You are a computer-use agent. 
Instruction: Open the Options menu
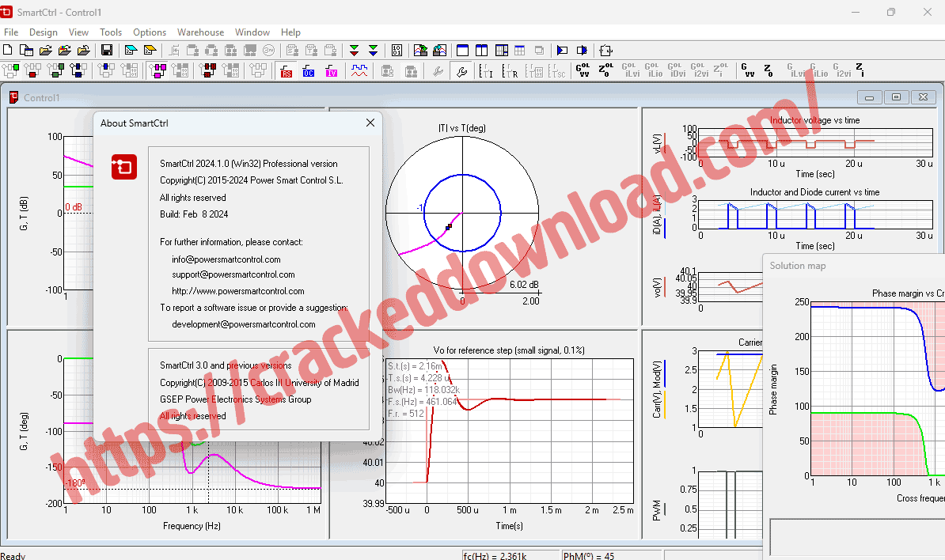(x=150, y=32)
